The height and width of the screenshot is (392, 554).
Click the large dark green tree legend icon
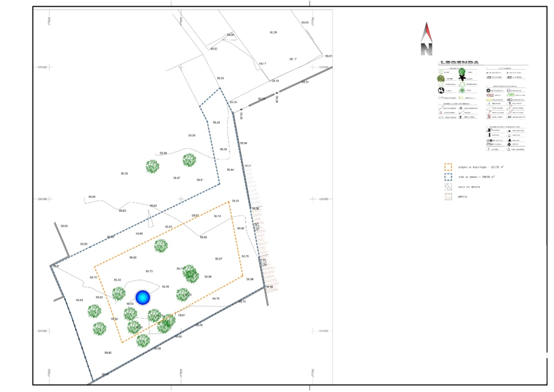(x=462, y=71)
